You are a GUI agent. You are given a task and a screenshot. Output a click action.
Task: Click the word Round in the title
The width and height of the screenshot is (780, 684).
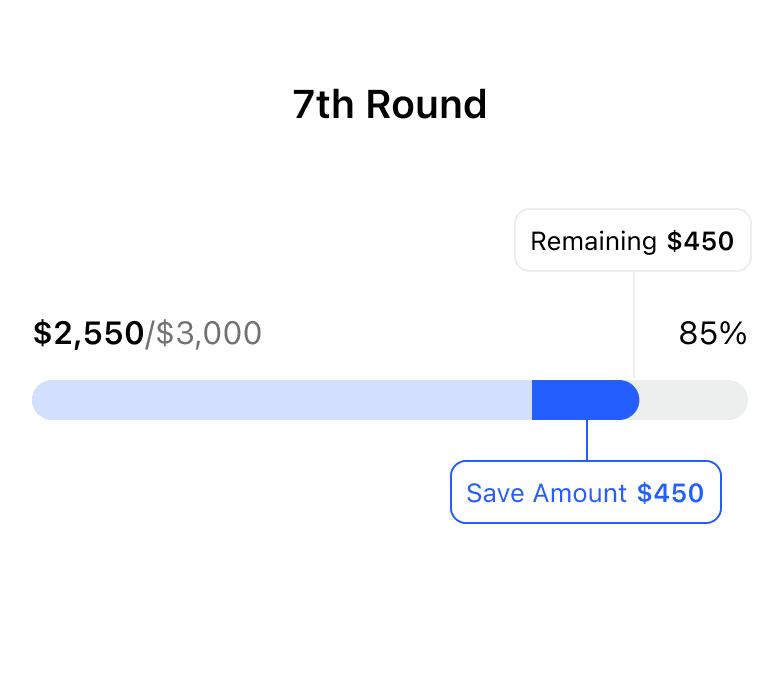(x=425, y=104)
